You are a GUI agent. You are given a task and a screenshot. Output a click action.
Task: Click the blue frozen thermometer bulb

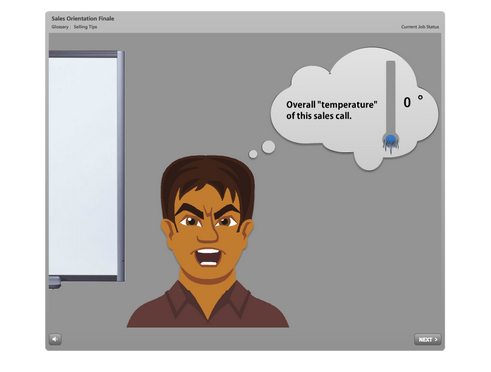coord(391,141)
